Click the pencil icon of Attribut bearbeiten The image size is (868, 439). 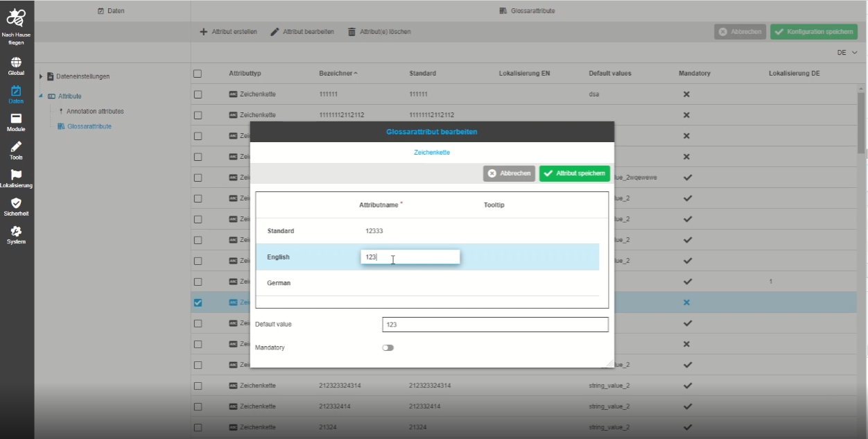275,32
